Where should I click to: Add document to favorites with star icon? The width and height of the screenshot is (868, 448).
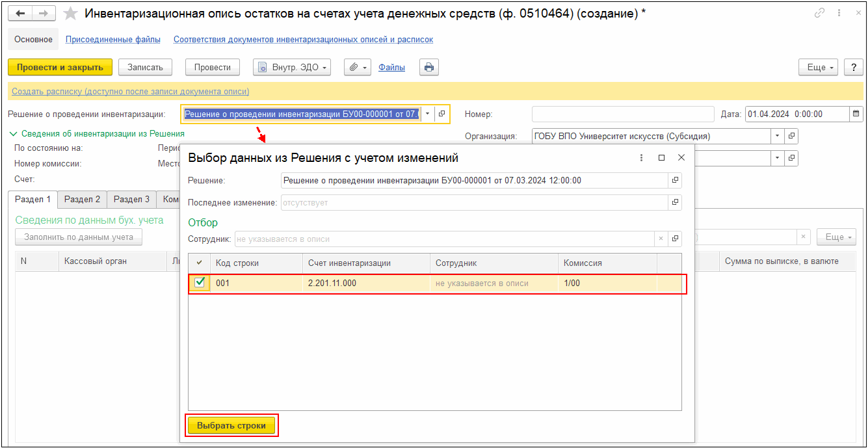(x=70, y=14)
